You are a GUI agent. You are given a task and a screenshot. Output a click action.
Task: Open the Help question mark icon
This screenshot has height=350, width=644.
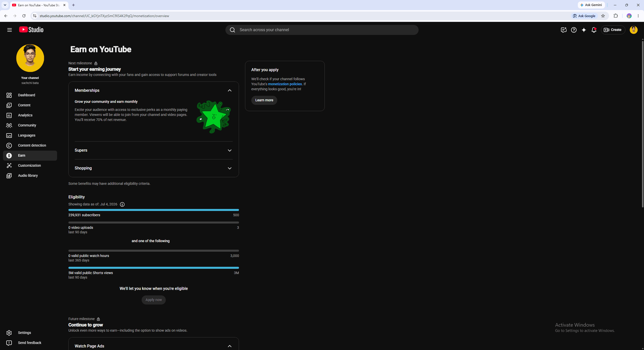[x=574, y=30]
